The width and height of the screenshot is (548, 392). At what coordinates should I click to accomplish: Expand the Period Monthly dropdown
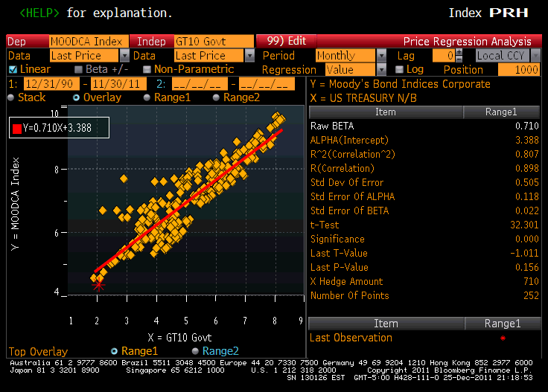382,56
